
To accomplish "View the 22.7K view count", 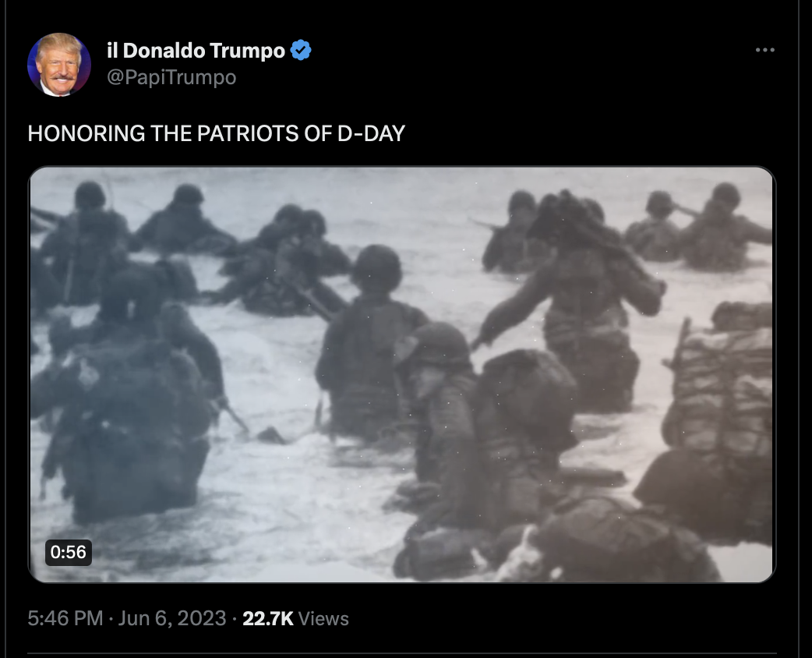I will 268,618.
